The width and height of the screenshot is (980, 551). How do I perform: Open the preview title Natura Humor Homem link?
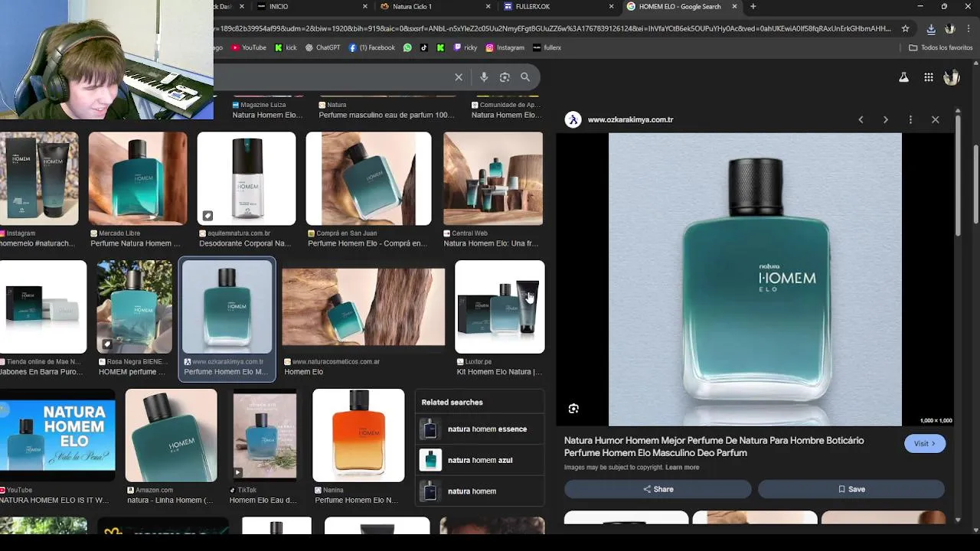714,447
